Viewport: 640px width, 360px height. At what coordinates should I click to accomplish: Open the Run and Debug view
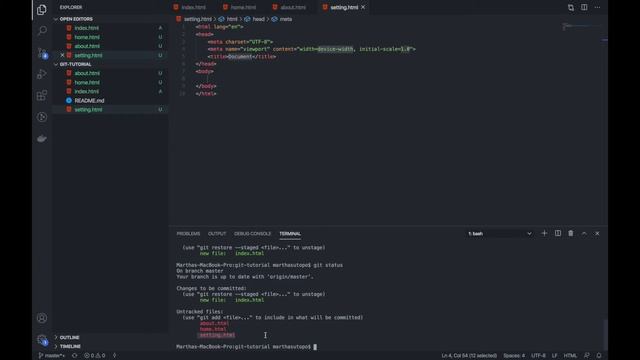point(42,74)
